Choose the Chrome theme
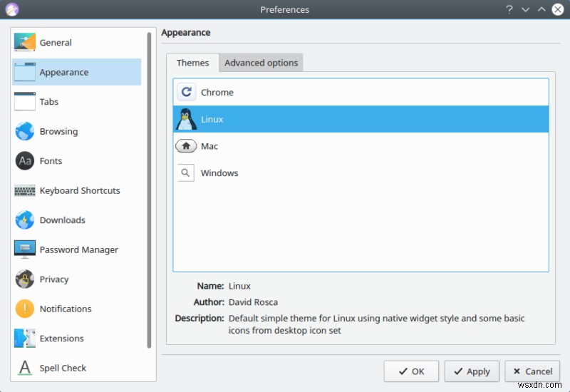Screen dimensions: 570x392 pos(217,93)
